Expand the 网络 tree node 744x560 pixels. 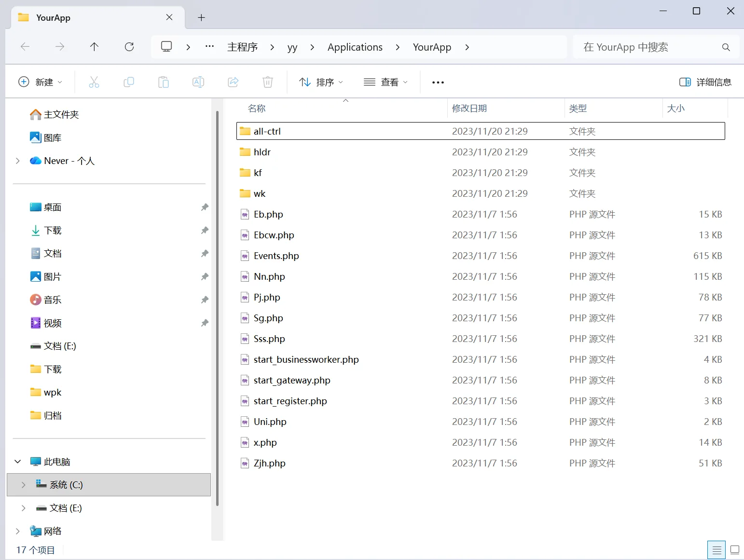coord(18,531)
